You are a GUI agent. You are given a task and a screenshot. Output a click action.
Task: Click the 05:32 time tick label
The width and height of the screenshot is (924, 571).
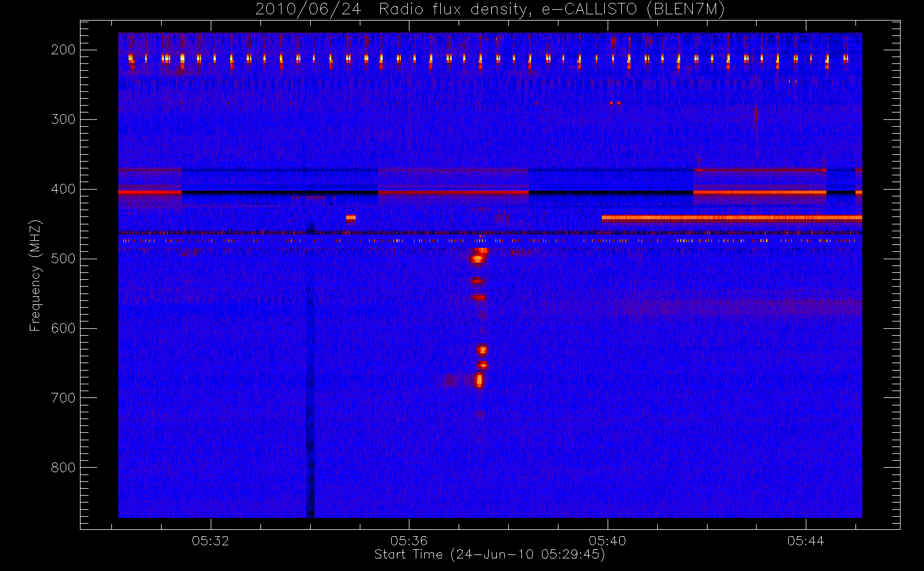coord(211,541)
